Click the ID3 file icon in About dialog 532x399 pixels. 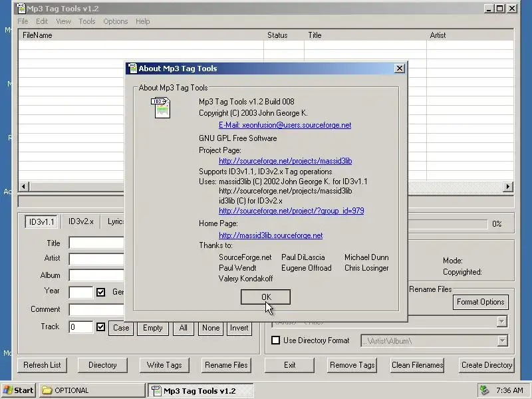pos(160,108)
